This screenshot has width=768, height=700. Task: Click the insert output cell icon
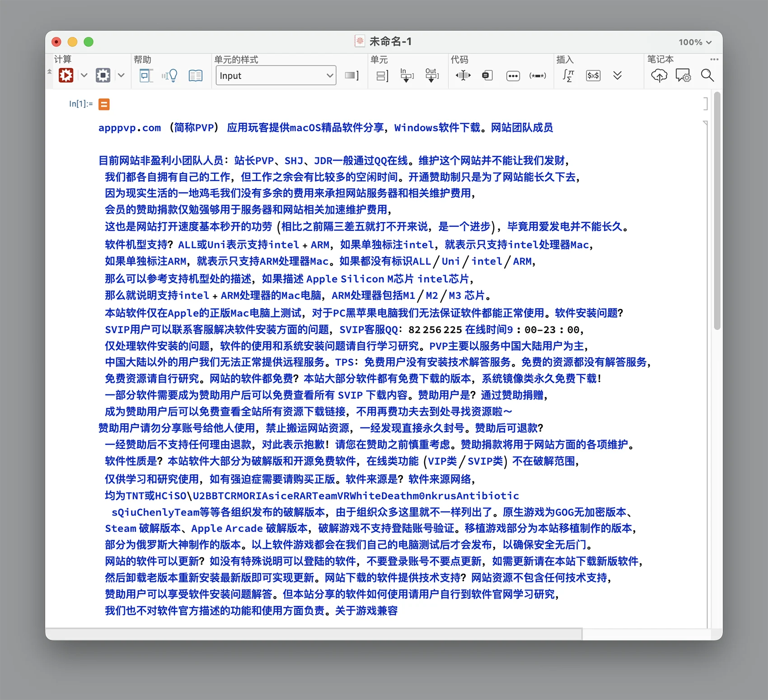431,75
